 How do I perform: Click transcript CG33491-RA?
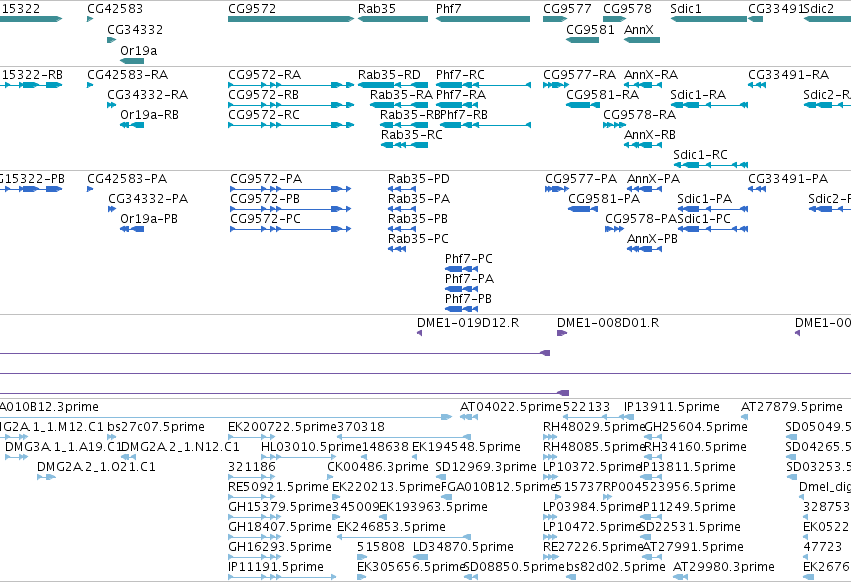pyautogui.click(x=789, y=74)
